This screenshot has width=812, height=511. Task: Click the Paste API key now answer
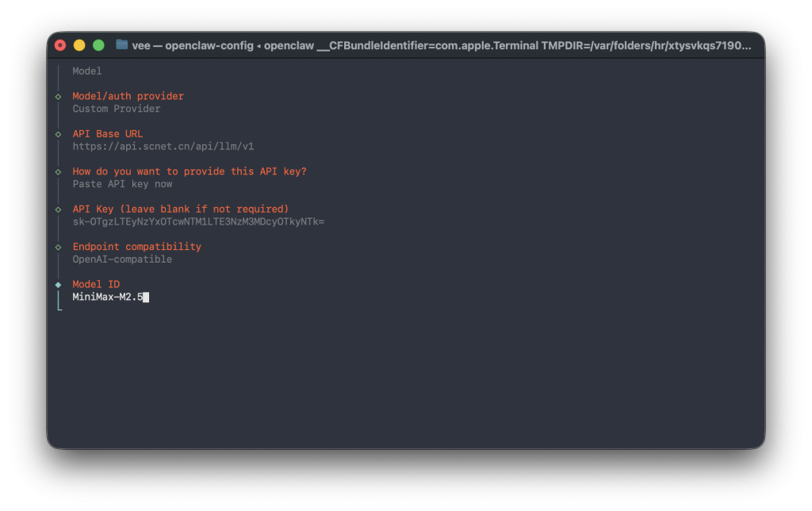point(122,184)
